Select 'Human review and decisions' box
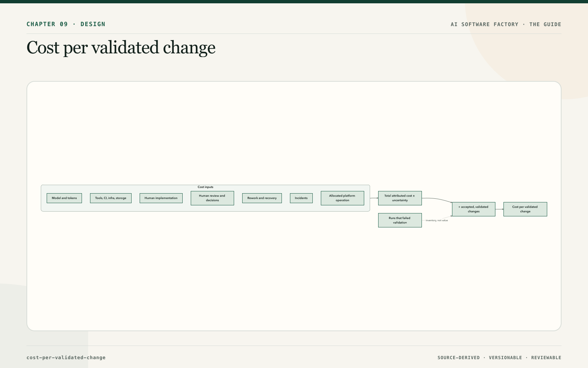 point(212,198)
